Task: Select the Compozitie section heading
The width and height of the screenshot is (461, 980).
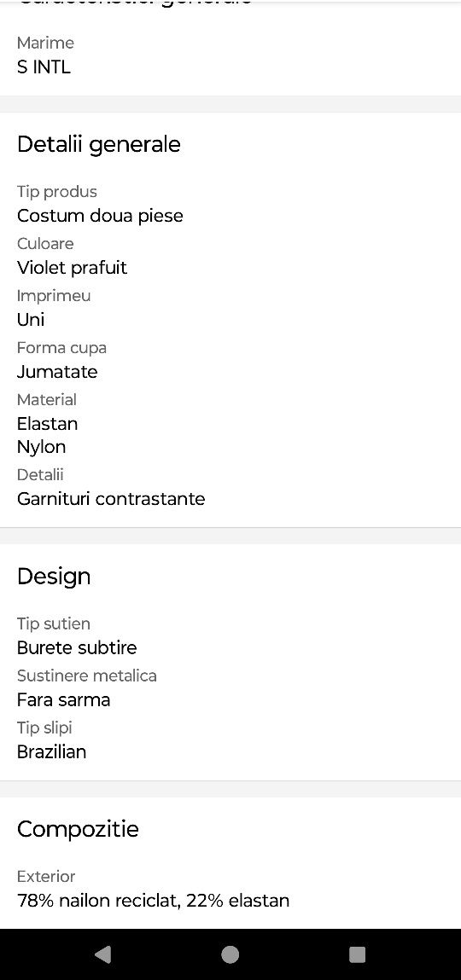Action: coord(79,829)
